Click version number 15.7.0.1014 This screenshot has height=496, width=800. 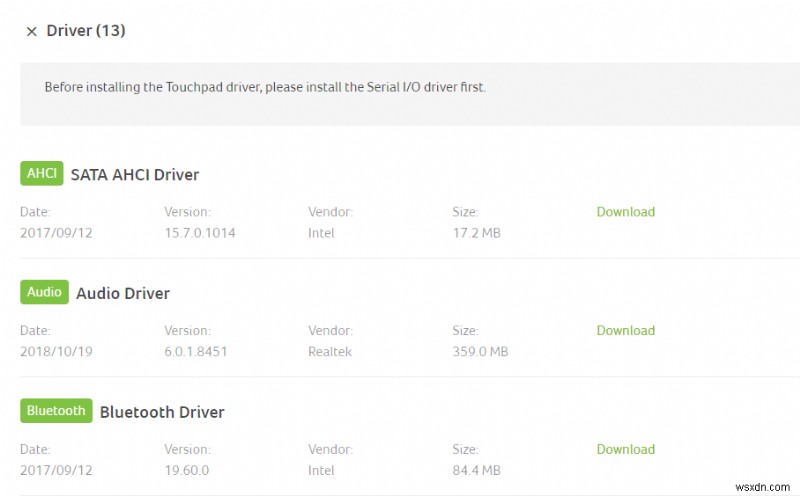click(x=200, y=233)
